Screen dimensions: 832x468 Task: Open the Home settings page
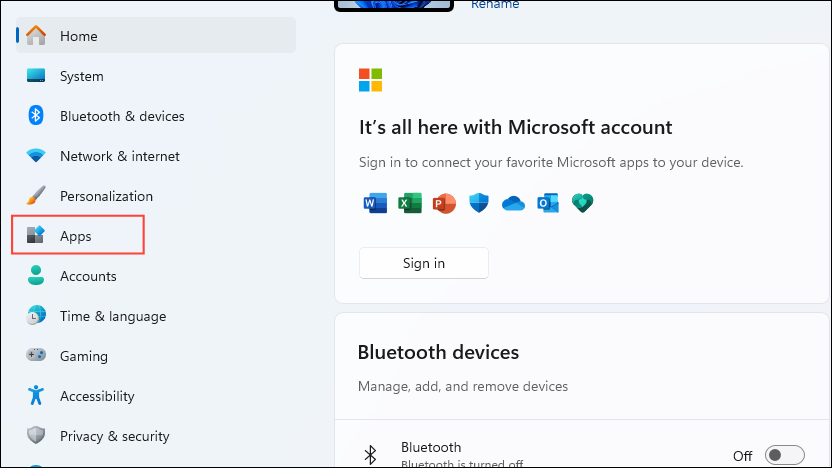[x=156, y=36]
